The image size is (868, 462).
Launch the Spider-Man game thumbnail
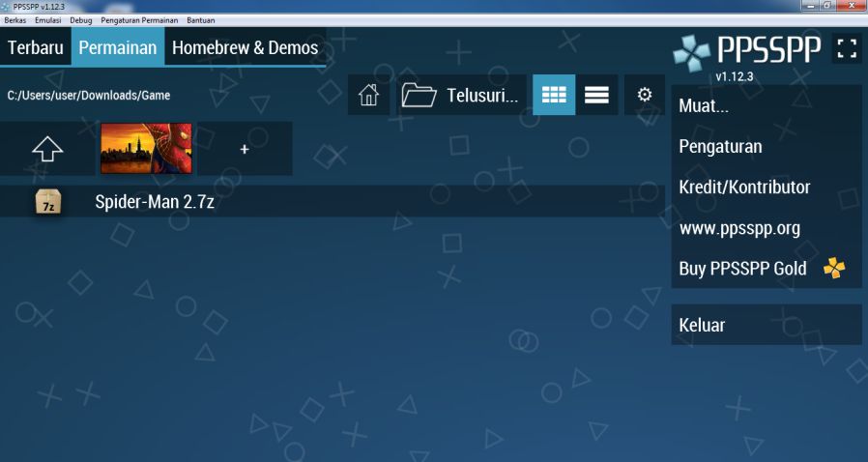146,148
